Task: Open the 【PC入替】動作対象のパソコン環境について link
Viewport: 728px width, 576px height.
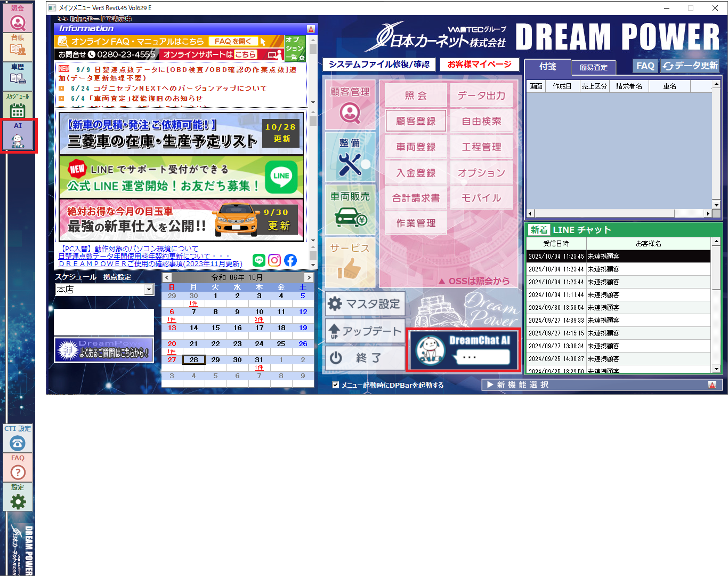Action: click(128, 249)
